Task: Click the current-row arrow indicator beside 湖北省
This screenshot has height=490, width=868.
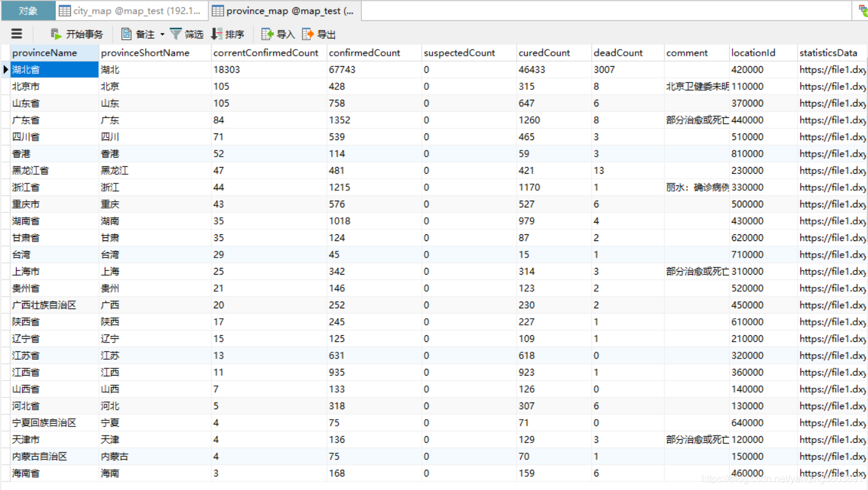Action: (x=6, y=70)
